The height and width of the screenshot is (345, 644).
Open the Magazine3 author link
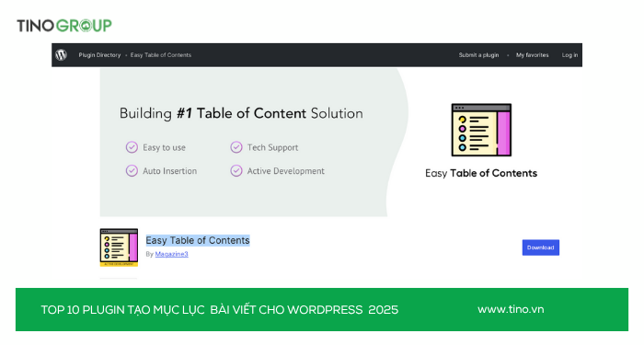pyautogui.click(x=172, y=254)
